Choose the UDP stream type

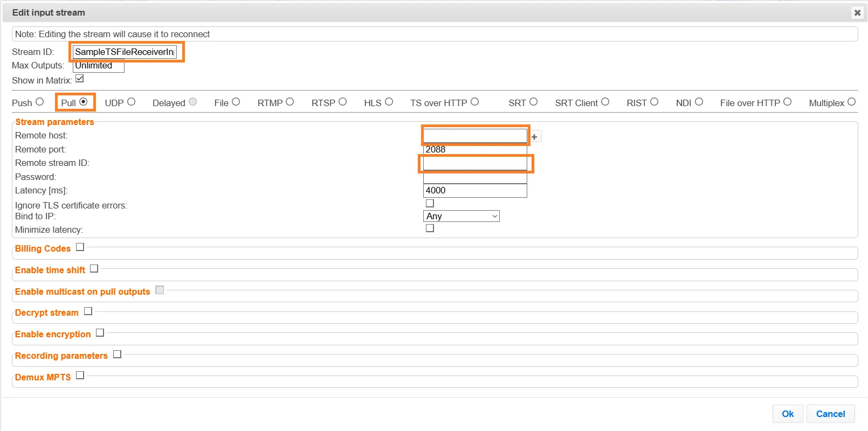click(x=131, y=102)
